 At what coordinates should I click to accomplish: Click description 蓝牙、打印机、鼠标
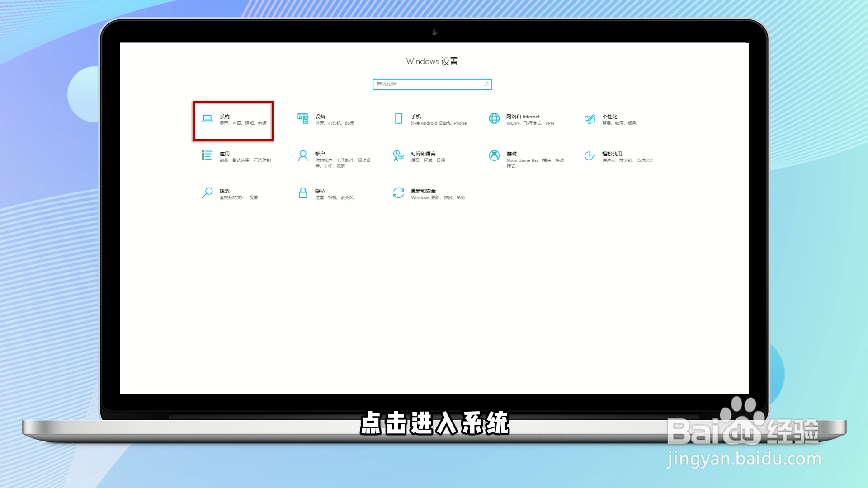[x=335, y=123]
